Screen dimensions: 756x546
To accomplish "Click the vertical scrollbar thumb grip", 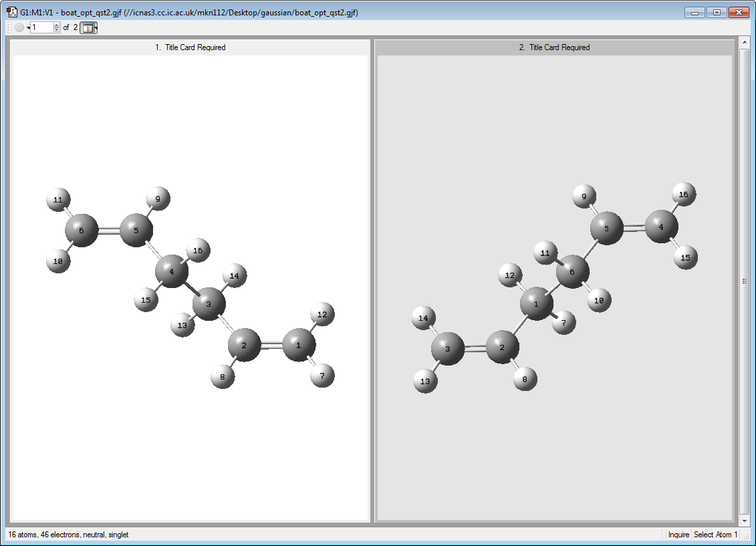I will tap(745, 281).
